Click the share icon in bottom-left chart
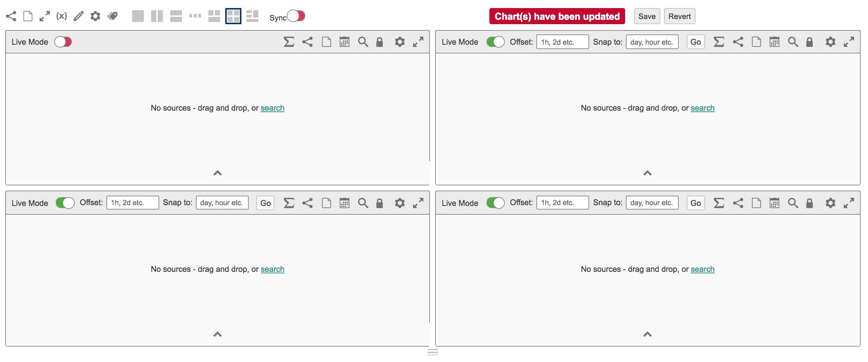The image size is (868, 362). point(307,203)
